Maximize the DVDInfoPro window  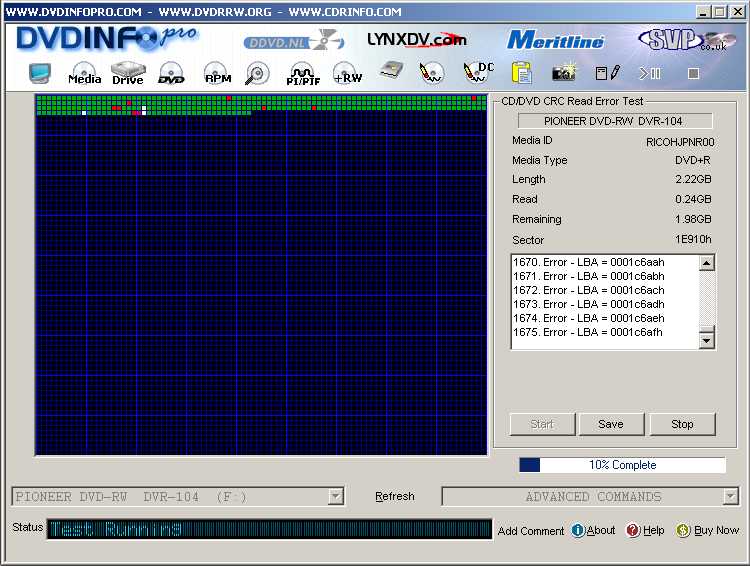(719, 11)
